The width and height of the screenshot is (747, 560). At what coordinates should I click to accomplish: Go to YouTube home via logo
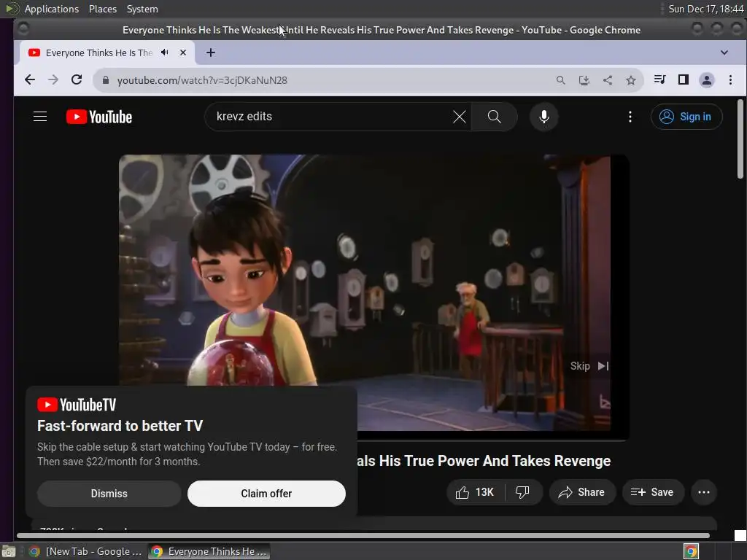point(99,117)
